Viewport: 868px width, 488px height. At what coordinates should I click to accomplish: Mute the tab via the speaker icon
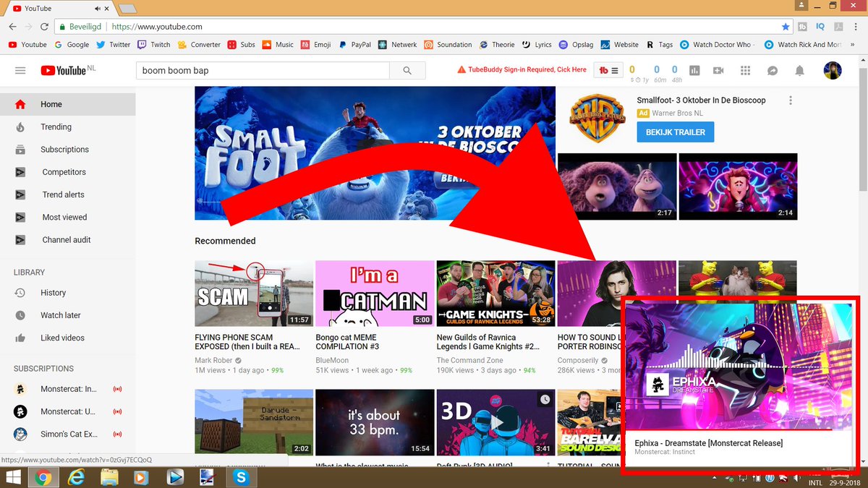tap(98, 8)
